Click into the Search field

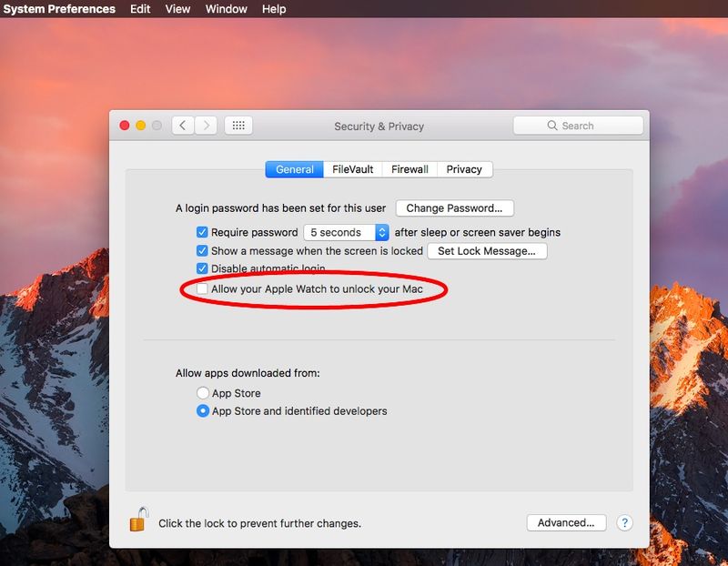pos(579,126)
